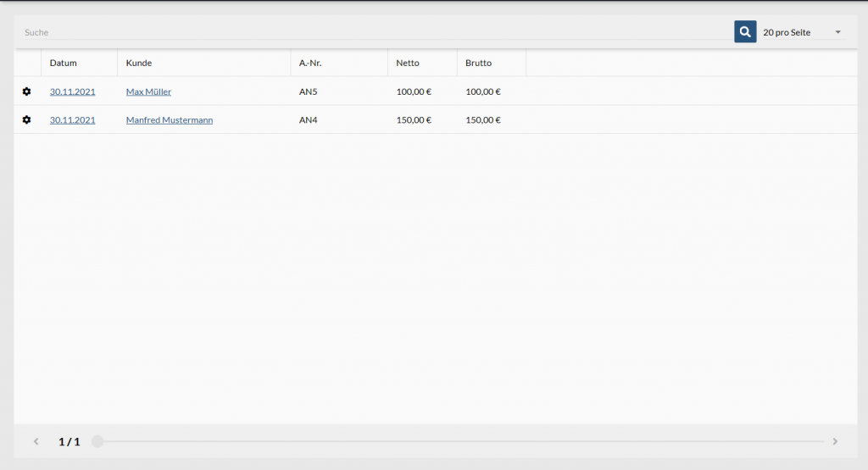
Task: Open the Manfred Mustermann customer link
Action: tap(170, 120)
